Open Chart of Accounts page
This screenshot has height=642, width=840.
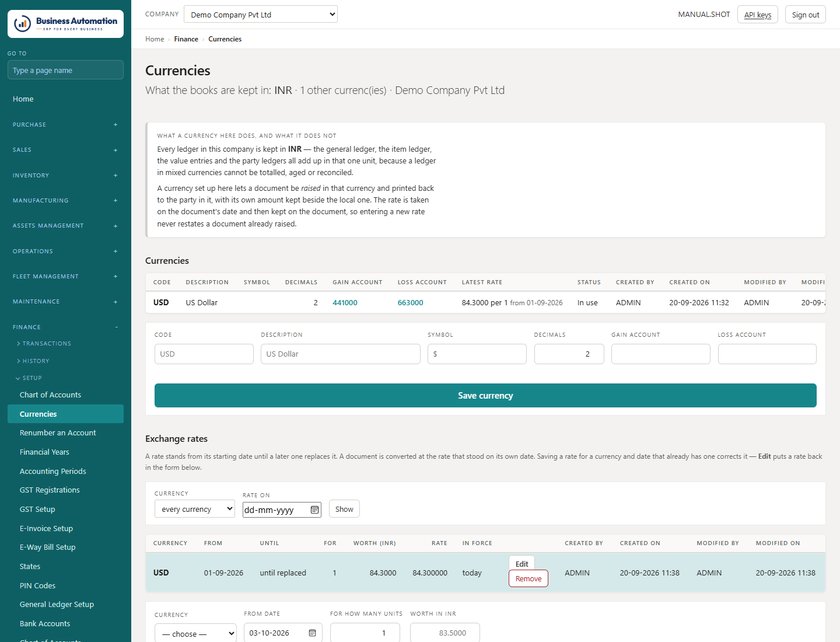tap(50, 395)
